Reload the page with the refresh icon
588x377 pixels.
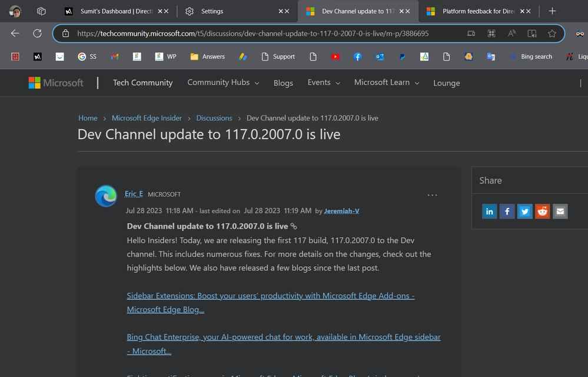click(x=37, y=34)
